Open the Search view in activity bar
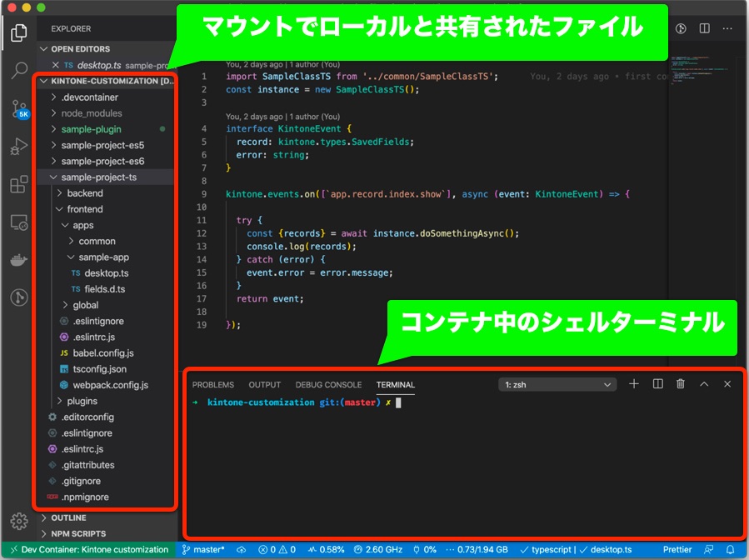Viewport: 749px width, 560px height. tap(19, 70)
